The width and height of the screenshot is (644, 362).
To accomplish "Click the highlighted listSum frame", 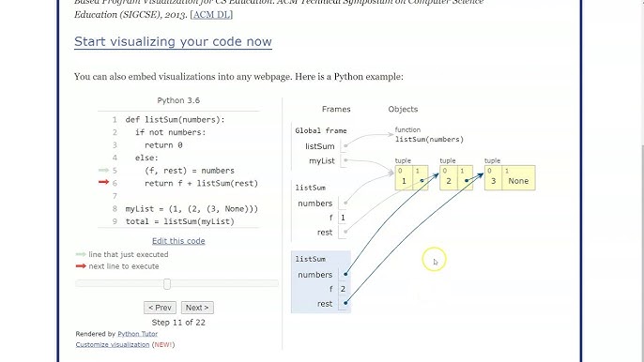I will point(321,282).
